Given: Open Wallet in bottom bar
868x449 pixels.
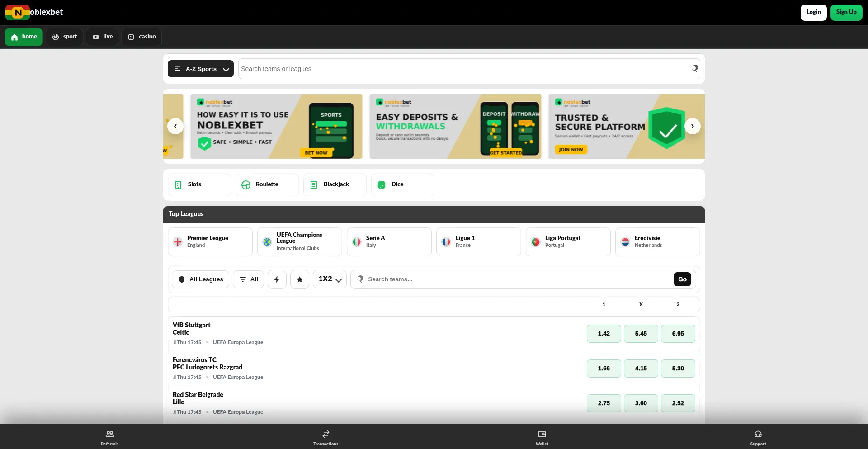Looking at the screenshot, I should [542, 438].
